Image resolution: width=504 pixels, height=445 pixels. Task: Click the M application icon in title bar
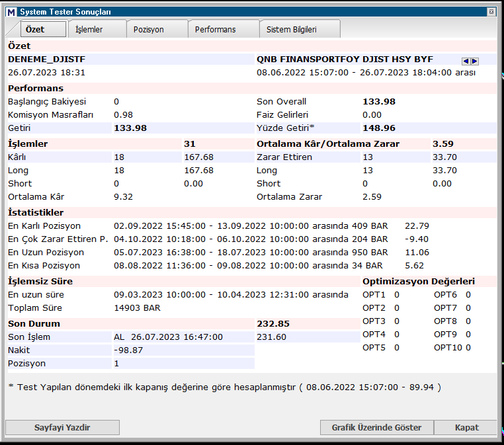coord(11,12)
